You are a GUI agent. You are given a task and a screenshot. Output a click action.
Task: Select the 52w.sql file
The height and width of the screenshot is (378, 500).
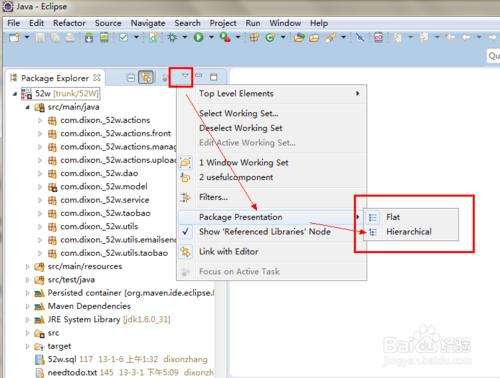62,359
